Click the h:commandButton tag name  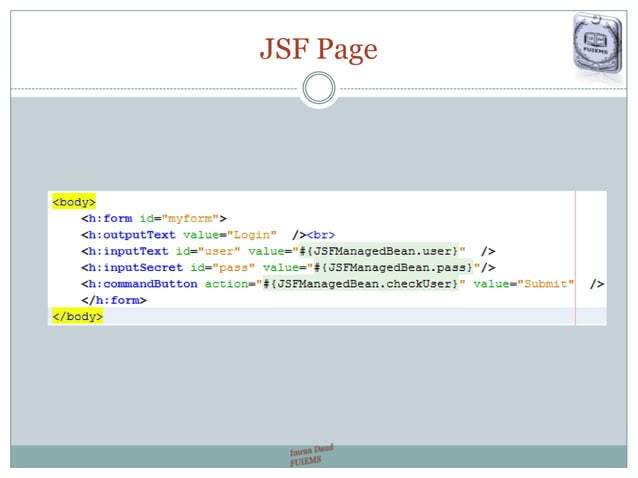143,284
